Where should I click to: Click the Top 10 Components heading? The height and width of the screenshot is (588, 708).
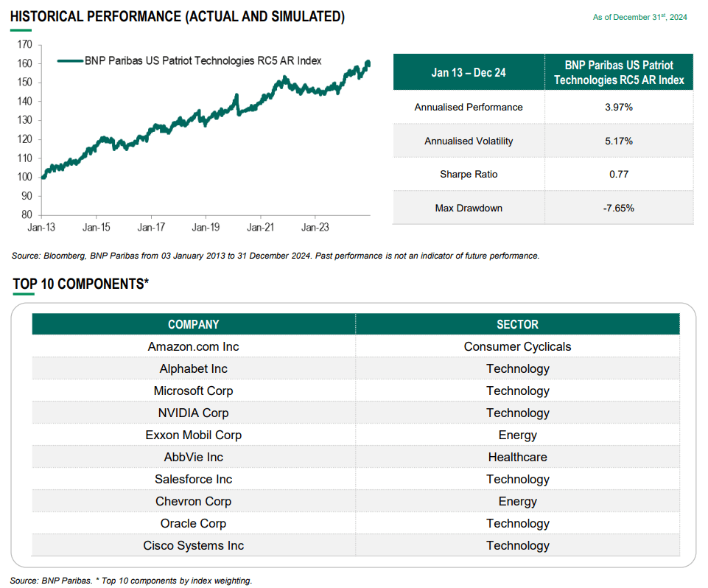coord(80,284)
